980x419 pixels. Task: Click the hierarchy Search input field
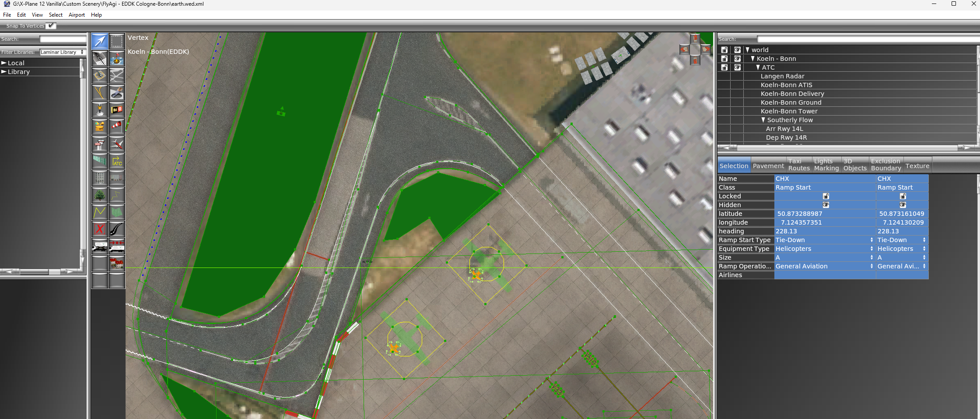(866, 39)
